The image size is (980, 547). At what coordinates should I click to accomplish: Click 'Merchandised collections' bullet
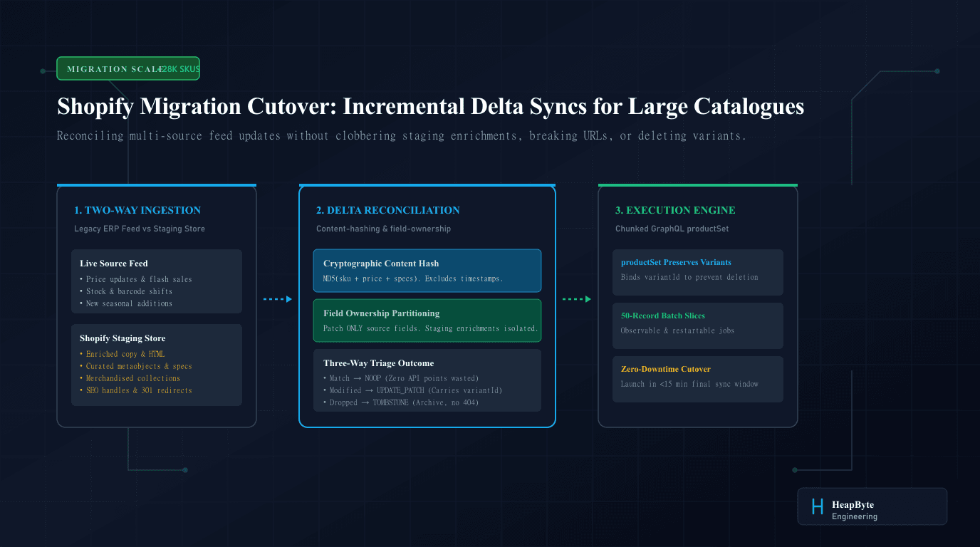click(x=130, y=378)
